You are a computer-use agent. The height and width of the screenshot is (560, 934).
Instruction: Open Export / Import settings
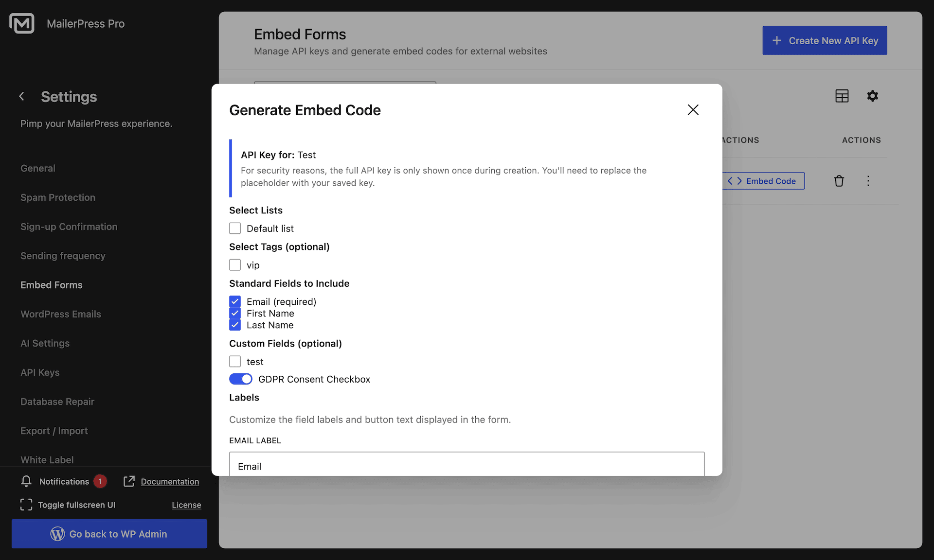pyautogui.click(x=54, y=431)
